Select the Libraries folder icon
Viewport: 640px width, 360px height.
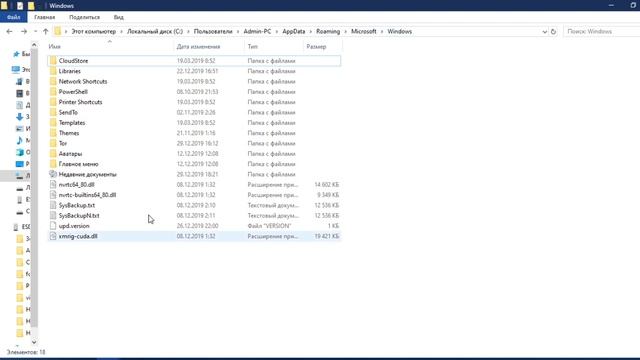point(53,71)
